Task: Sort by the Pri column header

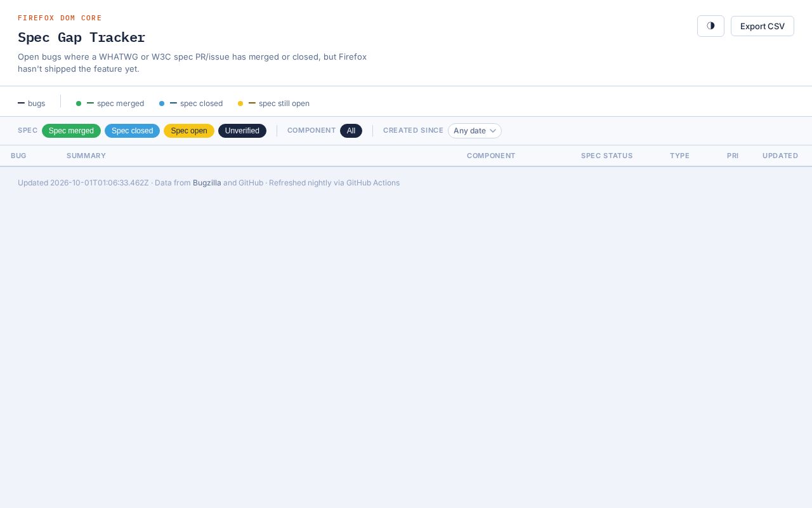Action: click(x=733, y=156)
